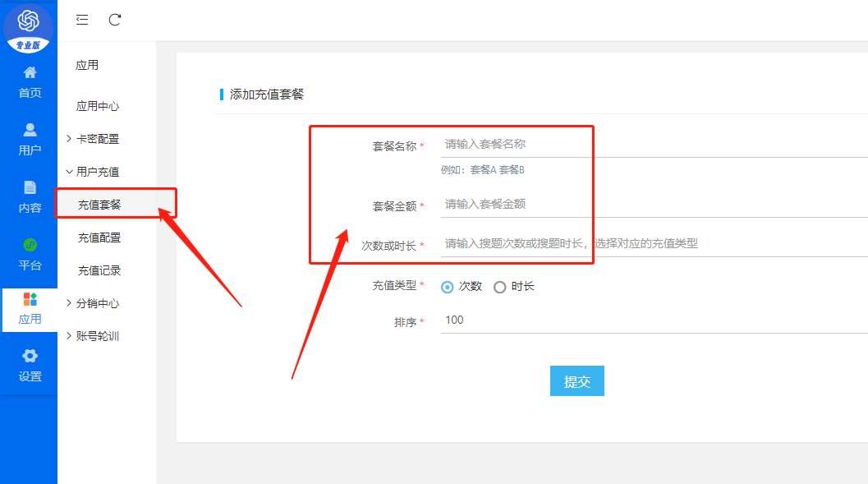Click the hint text 例如：套餐A 套餐B
This screenshot has height=484, width=868.
[482, 169]
